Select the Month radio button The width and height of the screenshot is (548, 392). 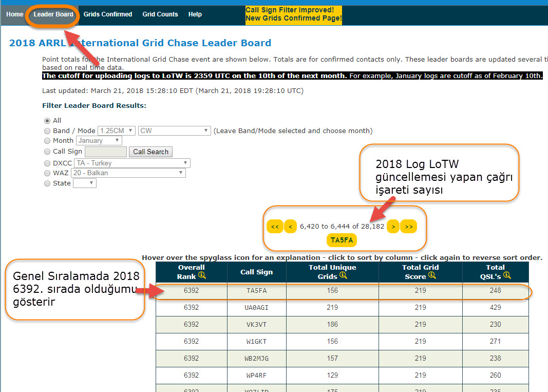point(47,141)
